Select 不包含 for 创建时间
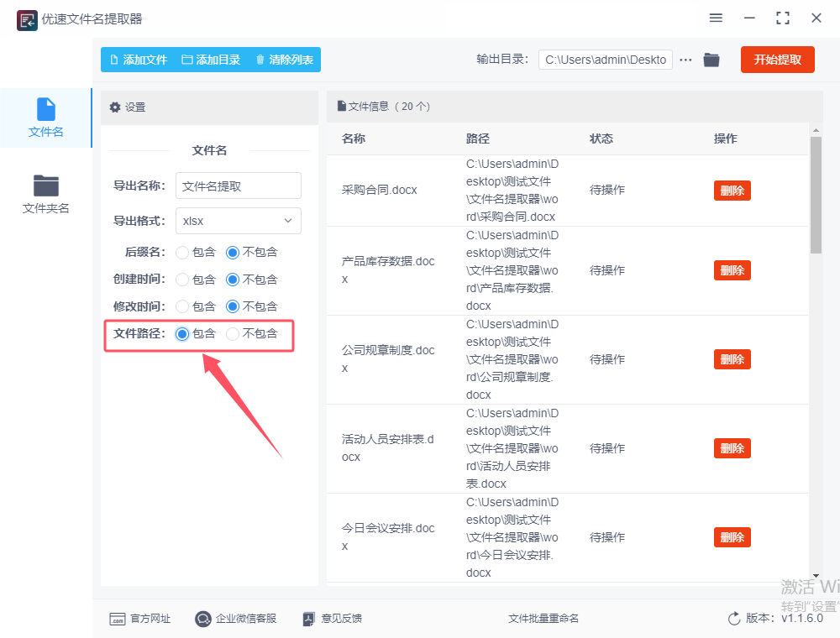The width and height of the screenshot is (840, 638). (x=233, y=280)
